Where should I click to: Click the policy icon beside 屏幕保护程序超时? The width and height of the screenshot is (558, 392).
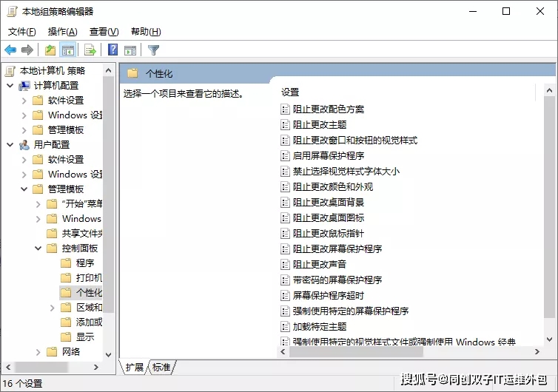click(x=285, y=296)
